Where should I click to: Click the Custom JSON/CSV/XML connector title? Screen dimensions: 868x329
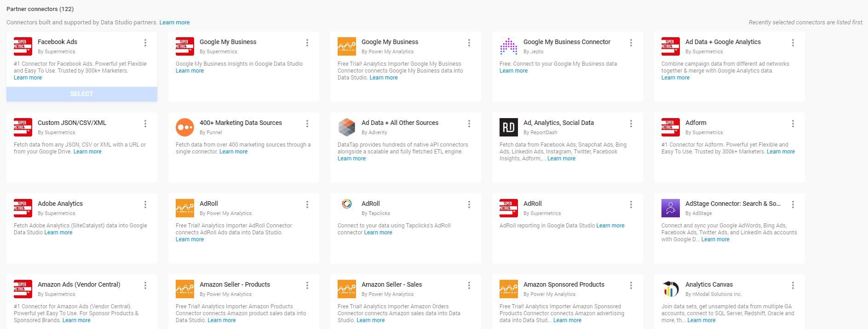72,123
